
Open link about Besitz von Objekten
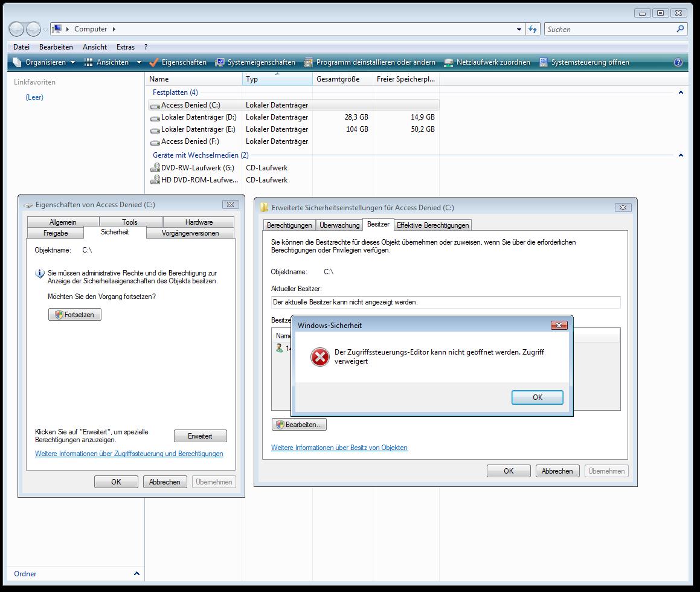click(339, 448)
